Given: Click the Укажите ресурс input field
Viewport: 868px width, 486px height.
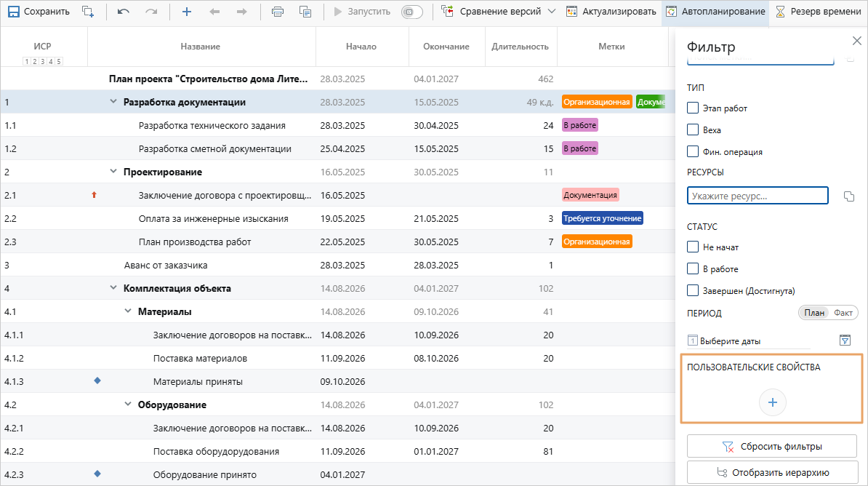Looking at the screenshot, I should [x=758, y=196].
